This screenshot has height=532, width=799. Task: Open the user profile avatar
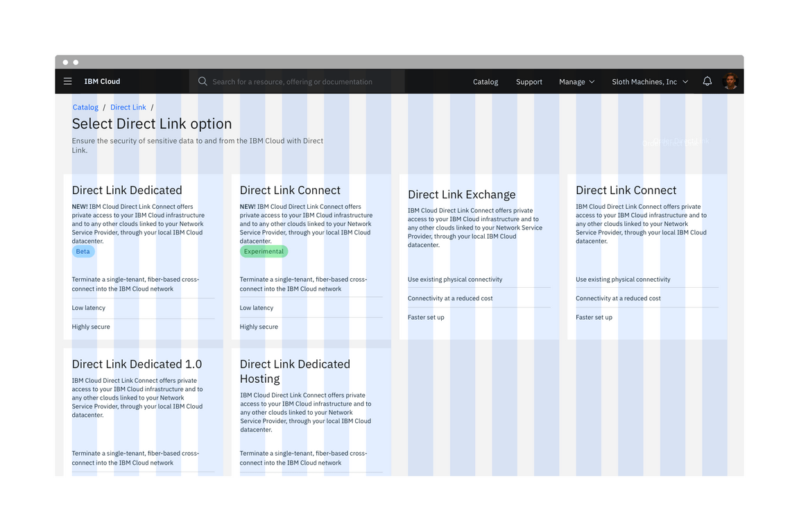tap(730, 82)
